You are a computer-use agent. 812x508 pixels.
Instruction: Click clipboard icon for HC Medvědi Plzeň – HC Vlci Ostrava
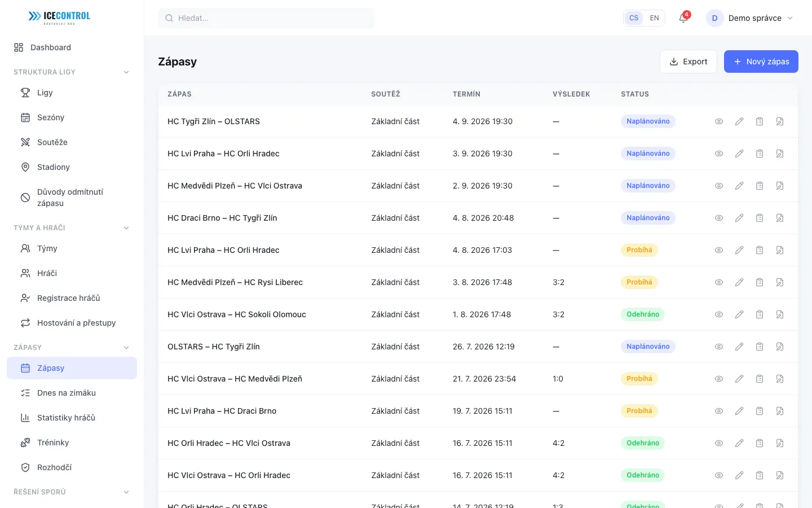(x=760, y=186)
